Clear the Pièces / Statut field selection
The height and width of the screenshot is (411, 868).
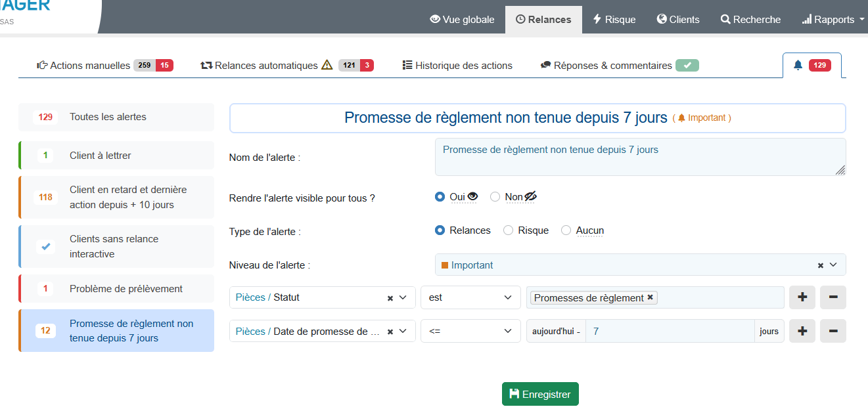(390, 297)
